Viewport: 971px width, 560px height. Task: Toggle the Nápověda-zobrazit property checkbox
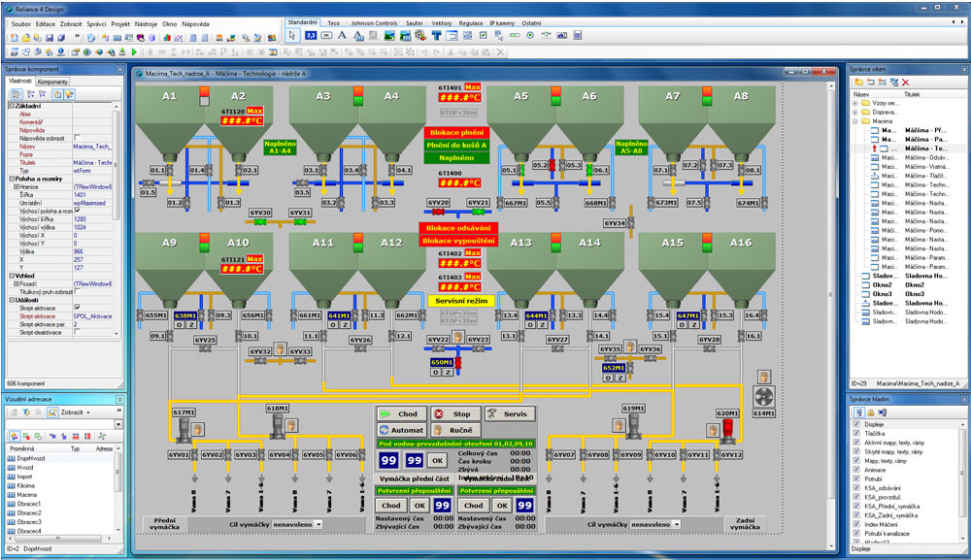pyautogui.click(x=77, y=138)
